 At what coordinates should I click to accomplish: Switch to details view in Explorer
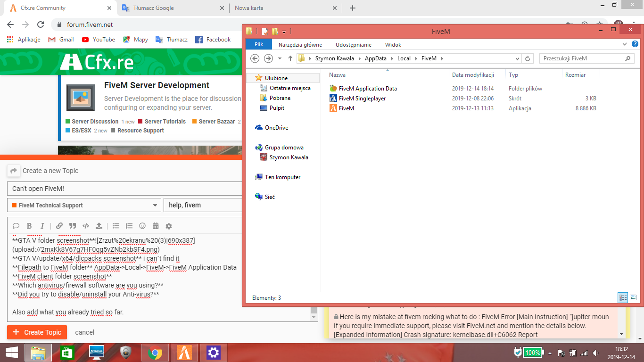pyautogui.click(x=623, y=297)
